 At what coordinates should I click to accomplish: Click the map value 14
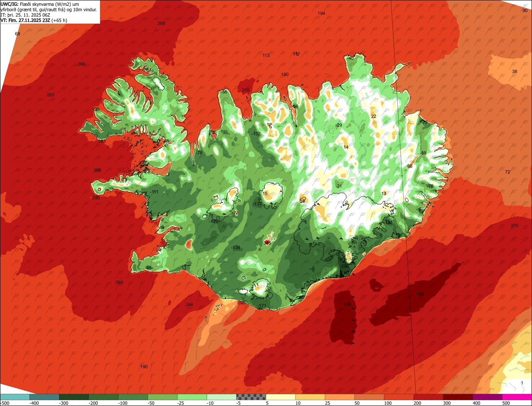click(x=346, y=147)
